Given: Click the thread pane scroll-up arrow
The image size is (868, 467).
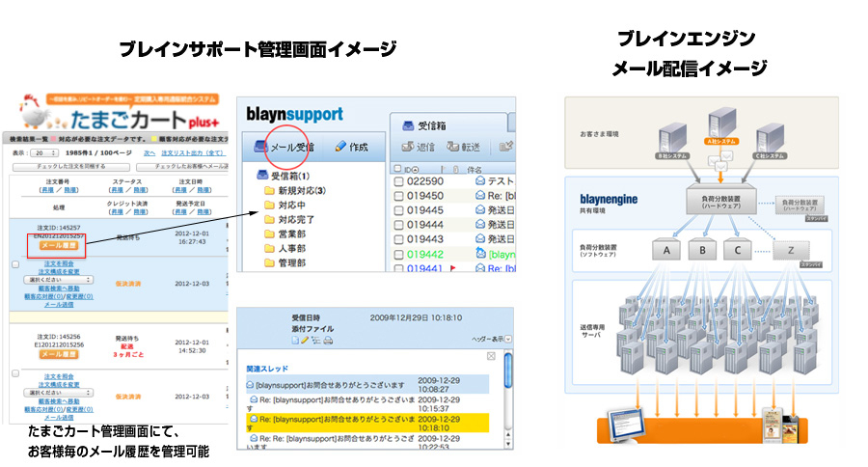Looking at the screenshot, I should click(x=508, y=436).
